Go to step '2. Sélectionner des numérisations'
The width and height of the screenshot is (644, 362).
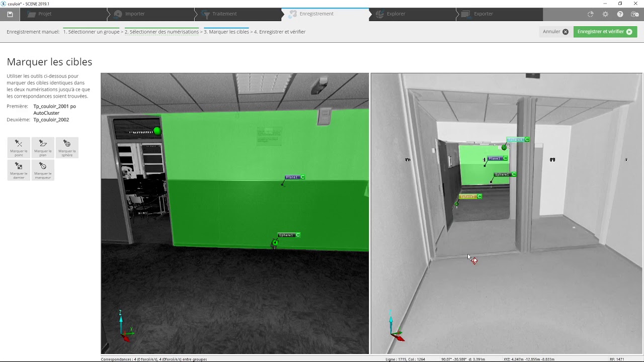[x=162, y=32]
